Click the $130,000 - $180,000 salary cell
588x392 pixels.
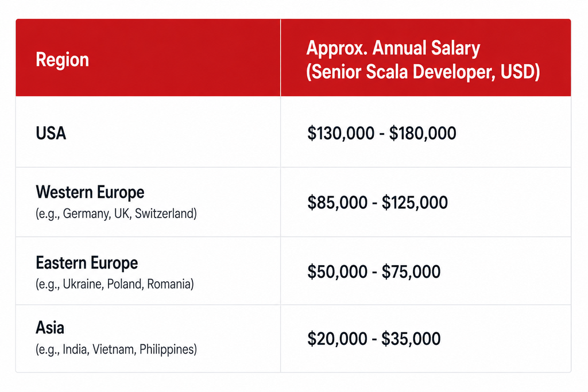(382, 133)
